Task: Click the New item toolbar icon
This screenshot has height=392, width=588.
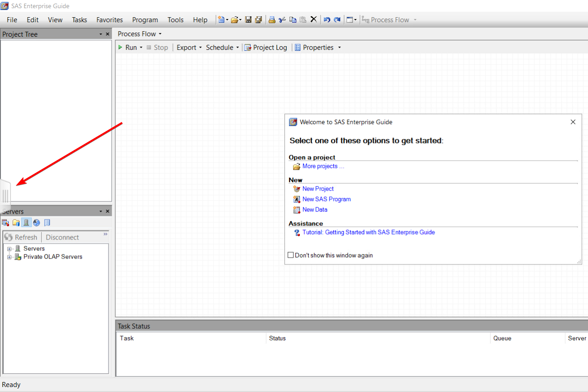Action: (221, 20)
